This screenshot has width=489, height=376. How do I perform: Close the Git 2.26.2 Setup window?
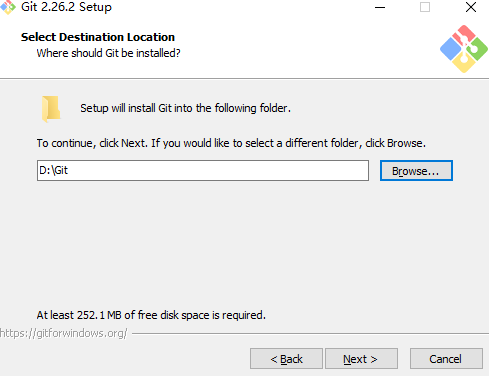(471, 7)
